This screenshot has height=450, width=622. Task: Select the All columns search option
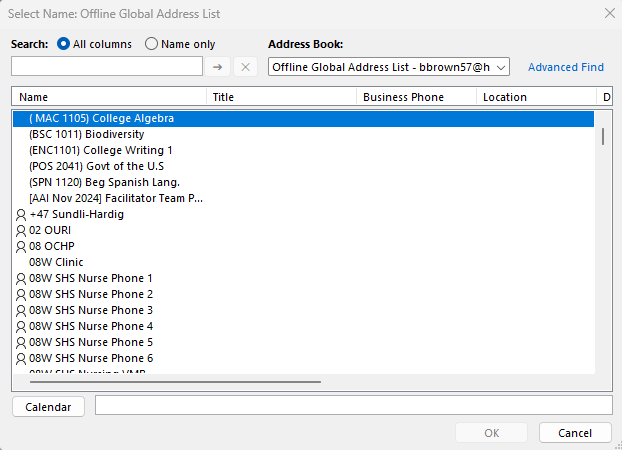click(65, 44)
